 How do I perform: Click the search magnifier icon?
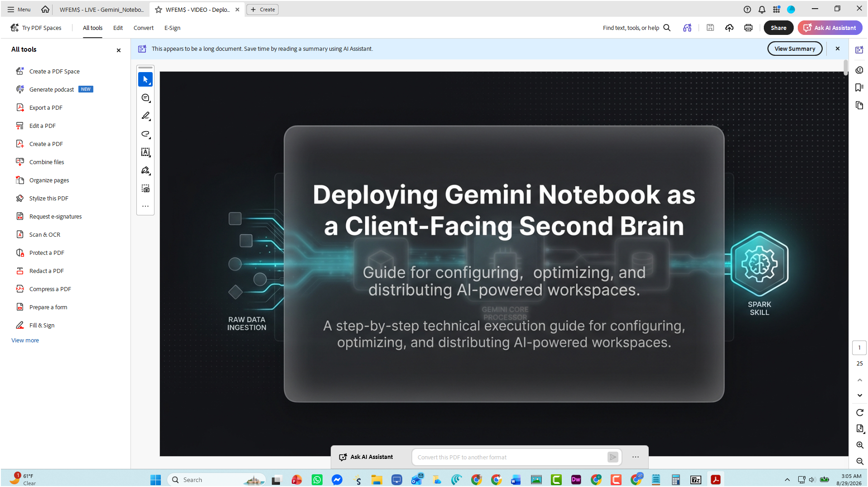pos(667,28)
